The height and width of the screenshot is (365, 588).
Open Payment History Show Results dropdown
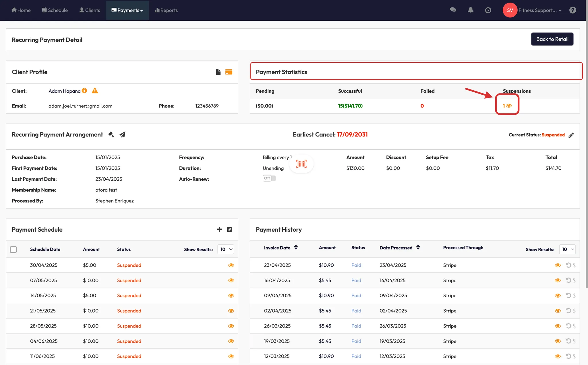pyautogui.click(x=567, y=249)
